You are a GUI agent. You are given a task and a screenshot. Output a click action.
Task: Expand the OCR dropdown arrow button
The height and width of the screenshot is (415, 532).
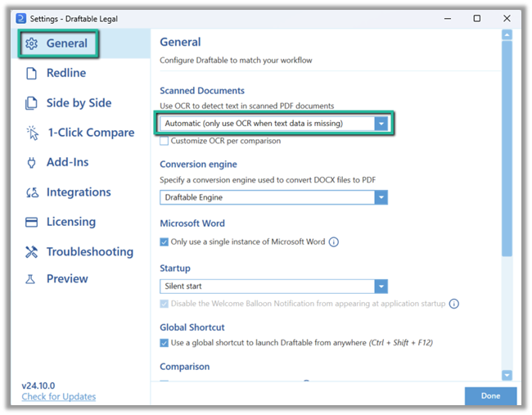381,124
